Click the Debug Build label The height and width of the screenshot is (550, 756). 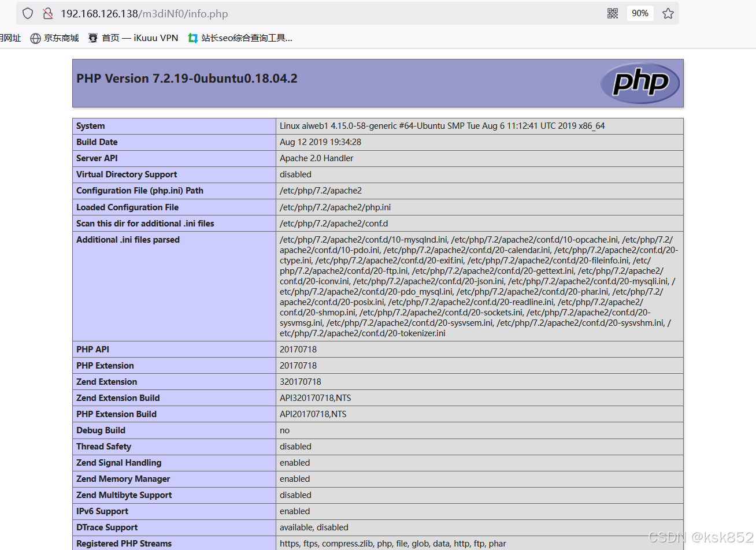pyautogui.click(x=101, y=430)
